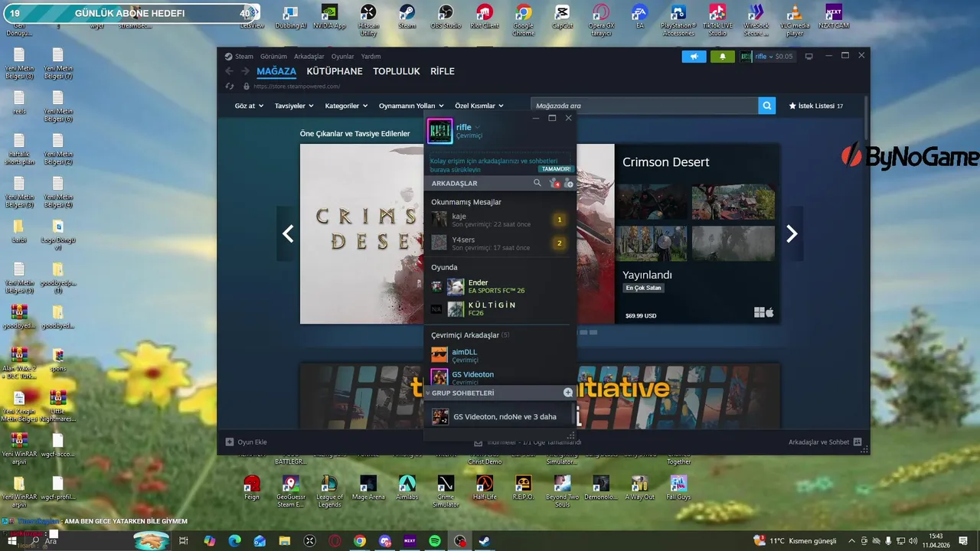Open the Arkadaşlar menu in menu bar

point(309,57)
